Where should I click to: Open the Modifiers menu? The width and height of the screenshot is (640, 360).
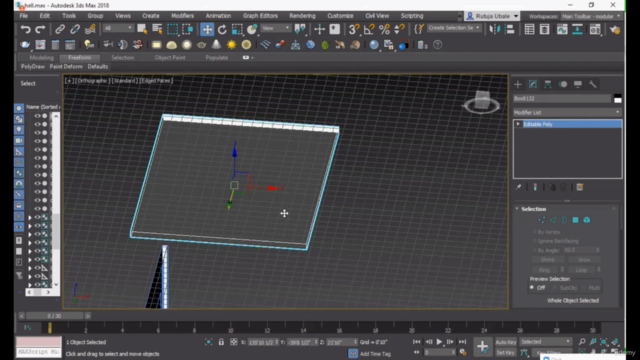click(182, 16)
